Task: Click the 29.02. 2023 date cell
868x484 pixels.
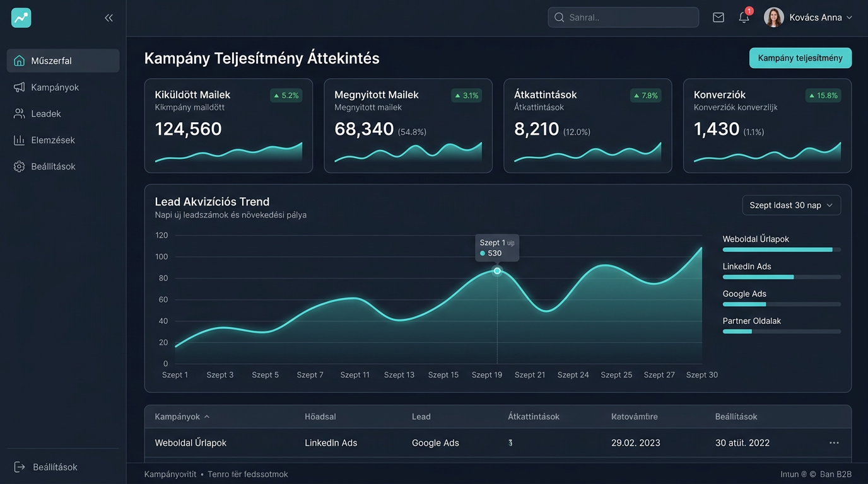Action: point(636,443)
